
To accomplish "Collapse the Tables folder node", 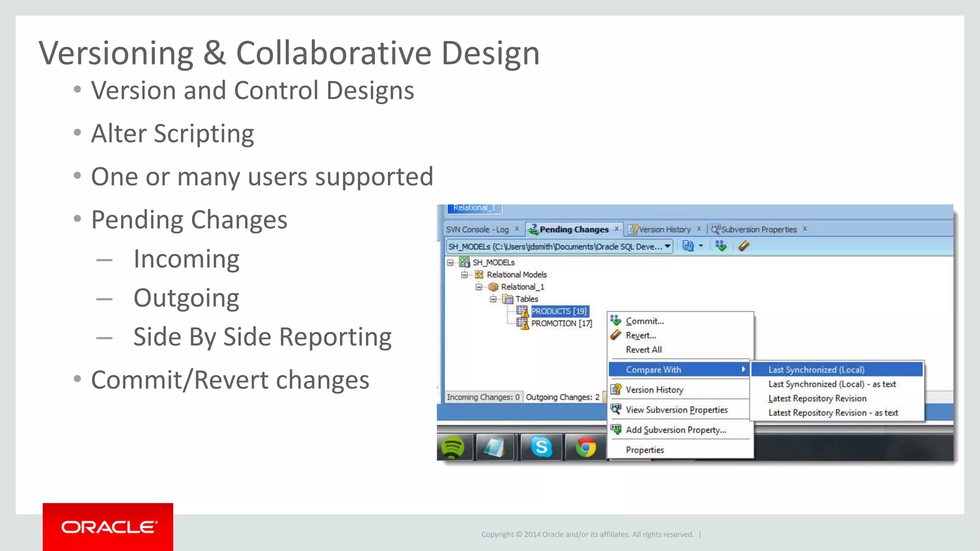I will [493, 299].
